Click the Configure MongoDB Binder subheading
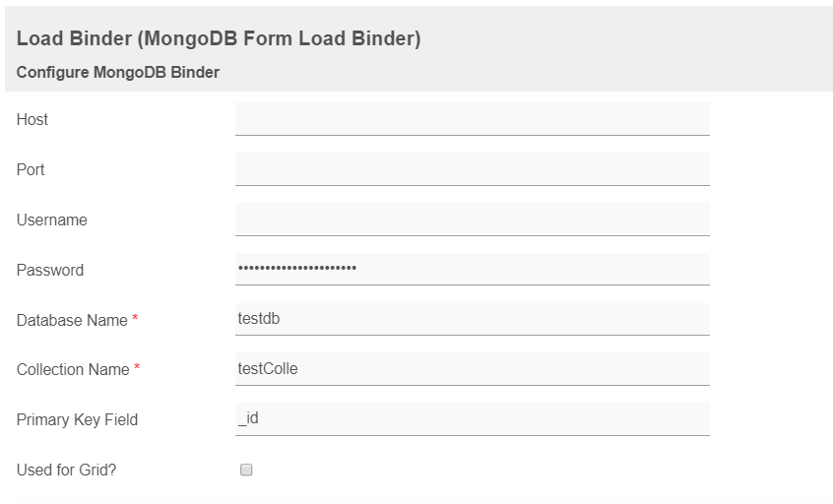The image size is (833, 504). [118, 73]
